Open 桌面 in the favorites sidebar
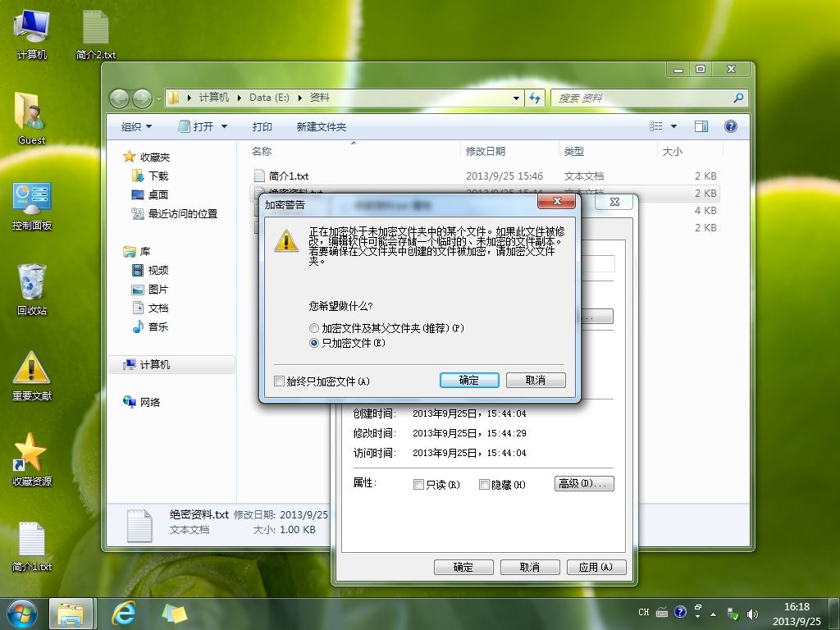The width and height of the screenshot is (840, 630). click(151, 194)
